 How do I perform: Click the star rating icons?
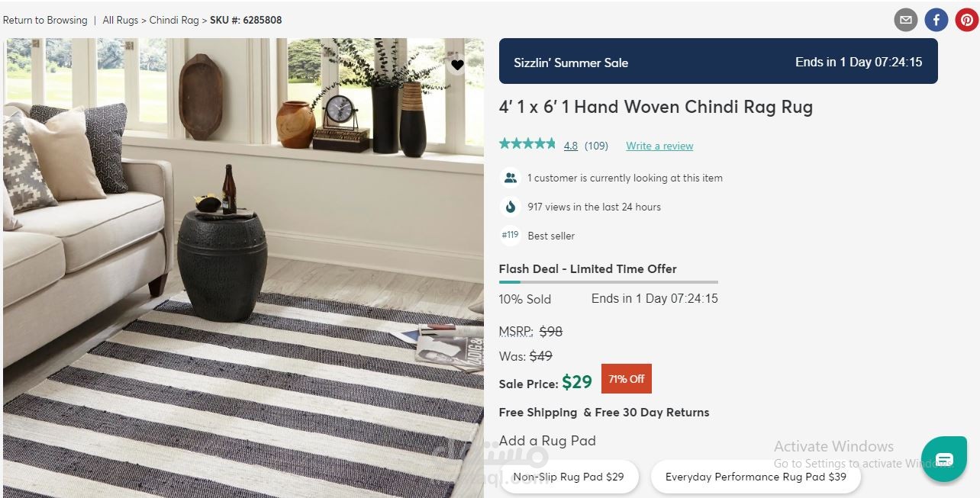pos(527,143)
